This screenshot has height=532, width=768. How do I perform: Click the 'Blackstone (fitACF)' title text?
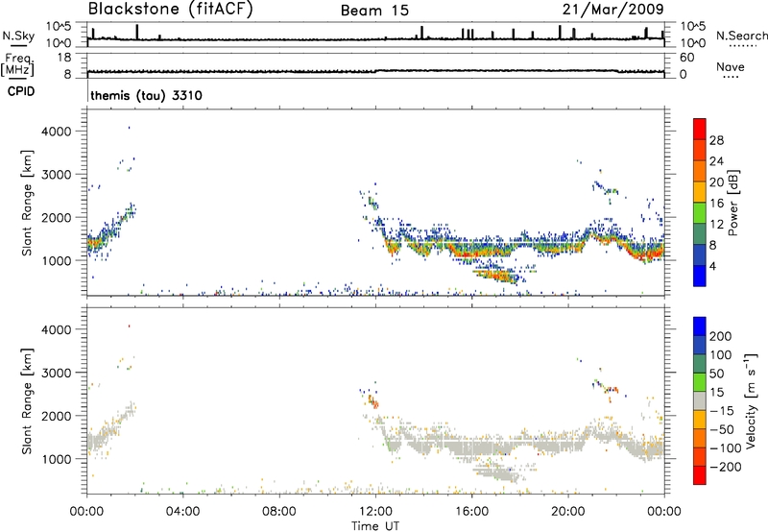171,9
